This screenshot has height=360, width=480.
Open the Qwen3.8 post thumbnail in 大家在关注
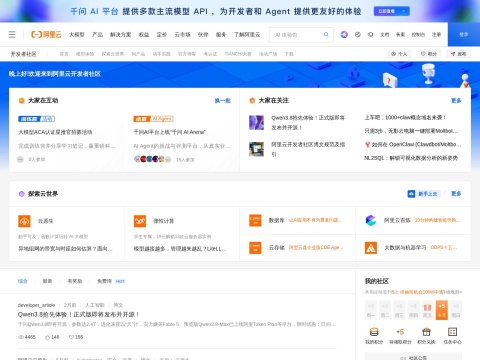pyautogui.click(x=256, y=122)
